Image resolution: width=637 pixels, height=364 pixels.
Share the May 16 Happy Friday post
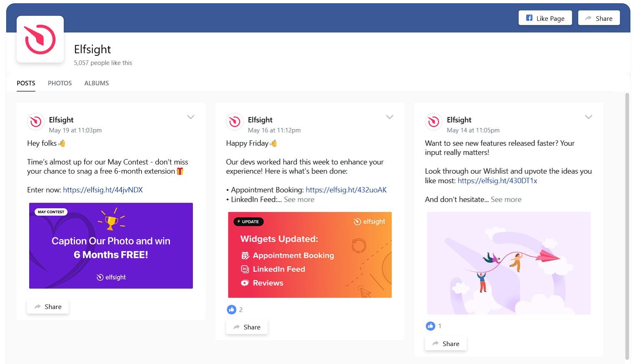click(x=247, y=327)
